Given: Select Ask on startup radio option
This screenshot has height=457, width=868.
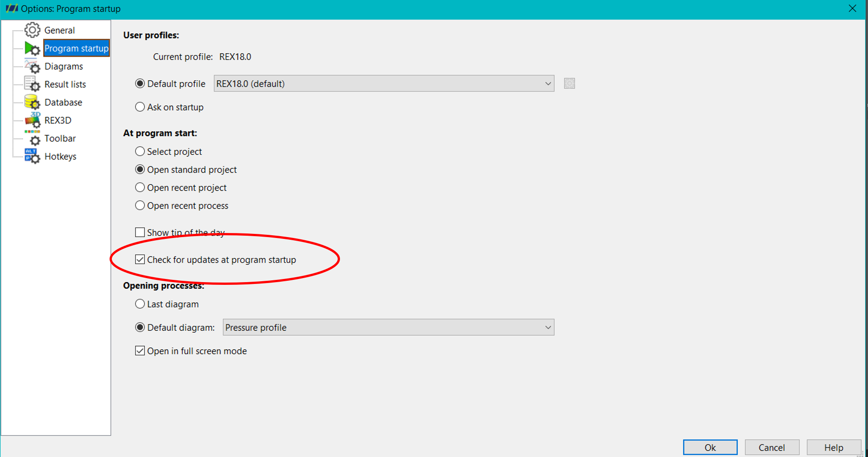Looking at the screenshot, I should [x=140, y=107].
